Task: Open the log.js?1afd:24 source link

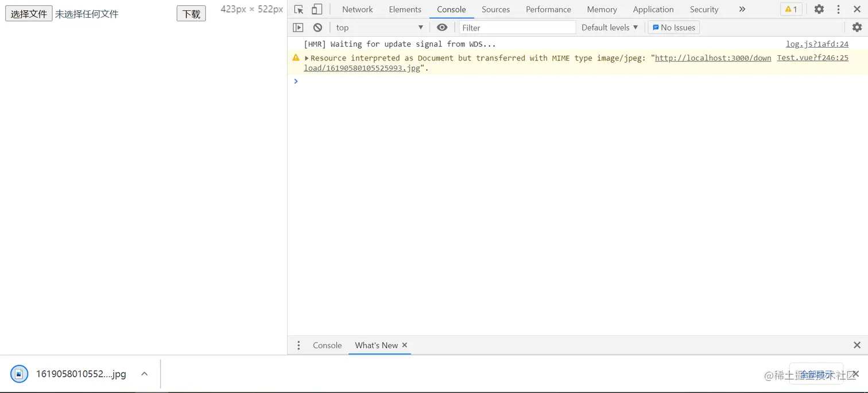Action: point(817,44)
